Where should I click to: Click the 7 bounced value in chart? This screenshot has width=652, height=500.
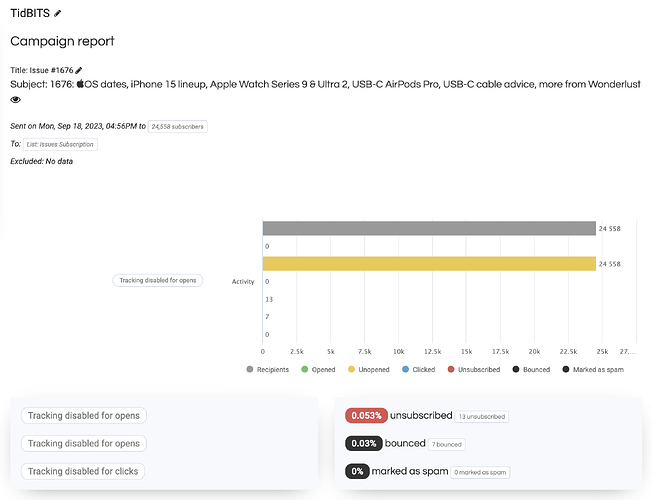tap(267, 317)
